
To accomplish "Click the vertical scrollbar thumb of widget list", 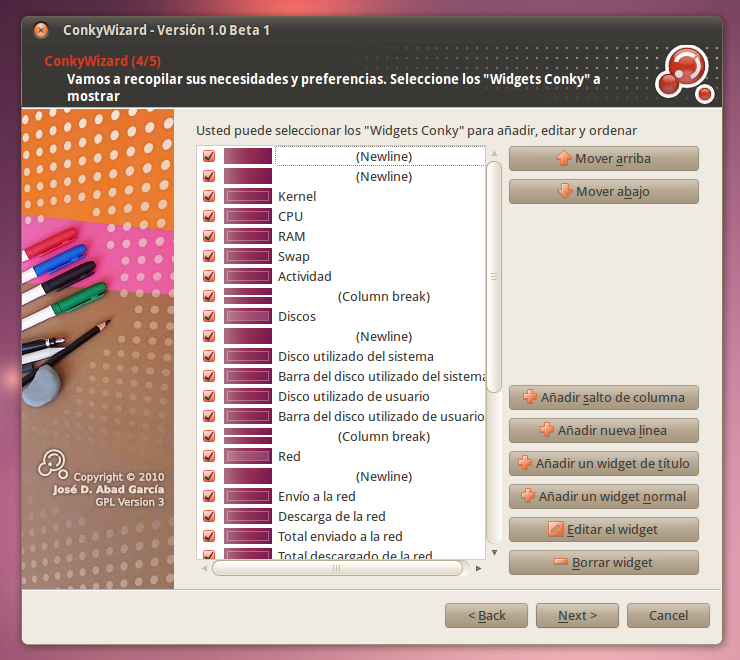I will [494, 277].
